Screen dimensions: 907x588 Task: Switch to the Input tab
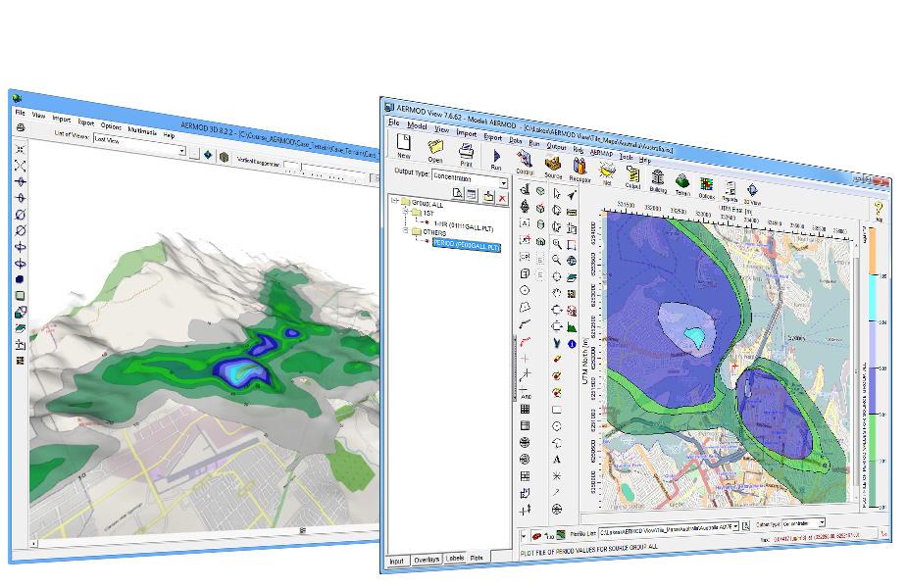click(397, 561)
